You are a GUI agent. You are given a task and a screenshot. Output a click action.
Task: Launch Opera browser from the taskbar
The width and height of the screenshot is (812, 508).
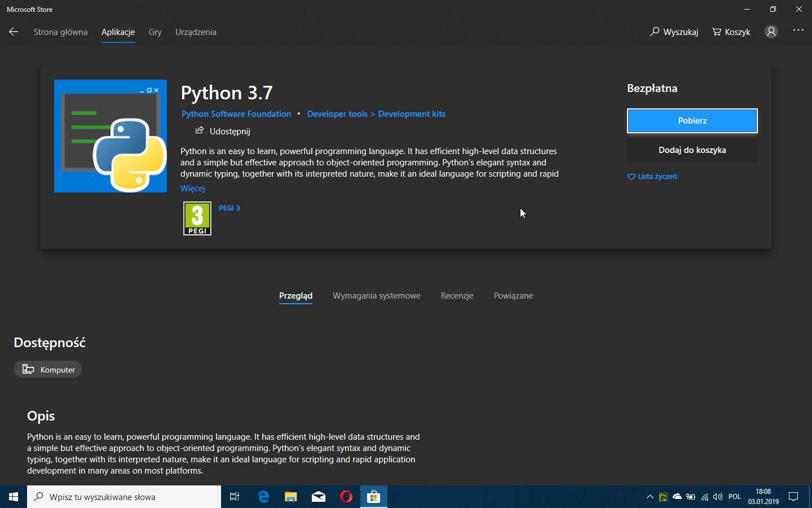tap(346, 497)
